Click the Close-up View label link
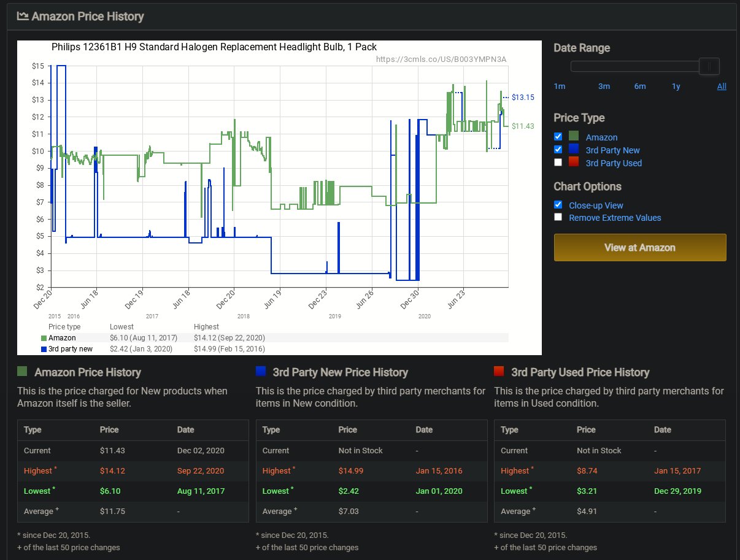The height and width of the screenshot is (560, 740). click(596, 205)
